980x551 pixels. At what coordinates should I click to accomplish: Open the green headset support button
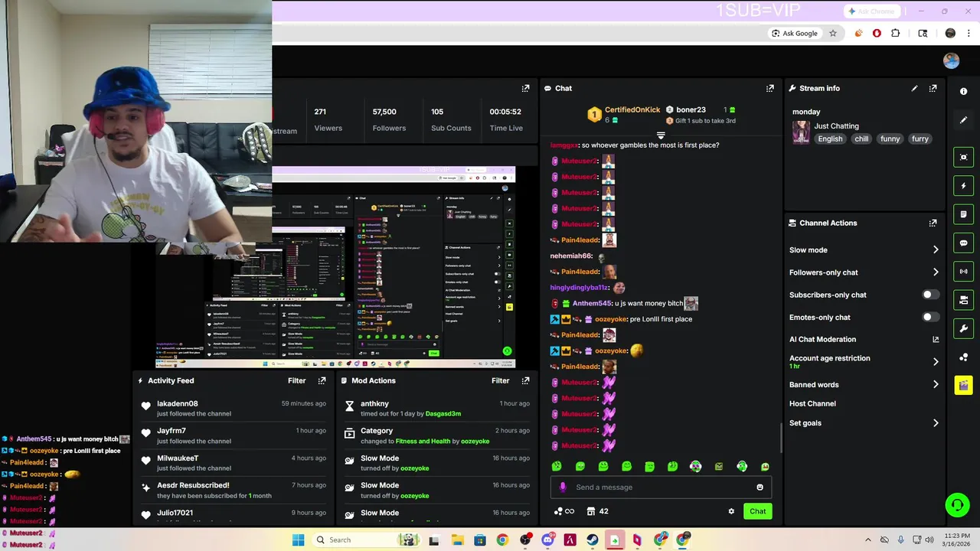point(957,505)
